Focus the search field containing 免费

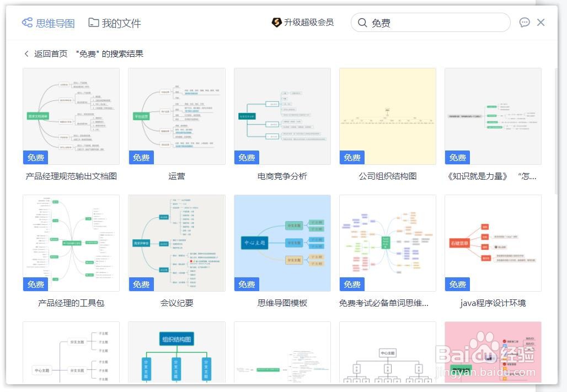[431, 23]
